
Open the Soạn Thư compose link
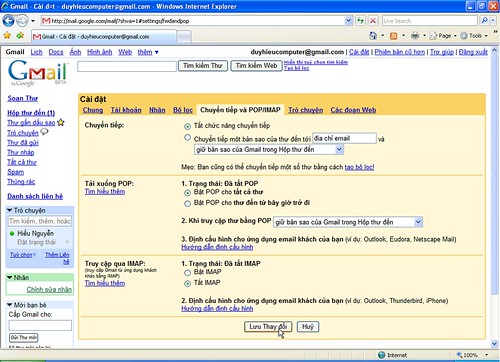pyautogui.click(x=23, y=98)
